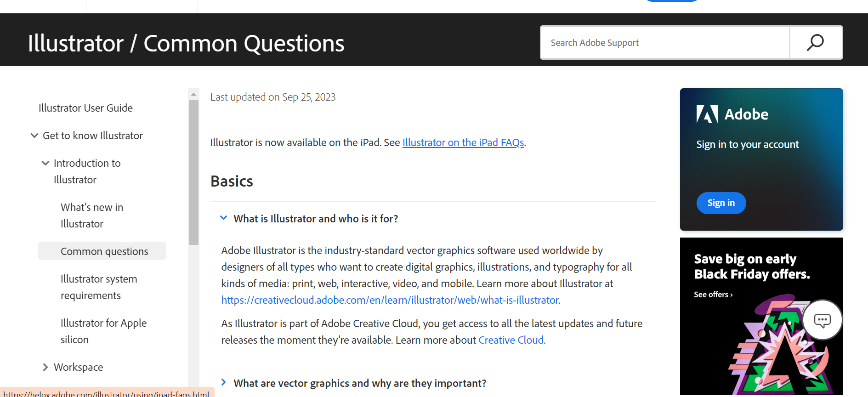Open the what-is-illustrator URL link
This screenshot has width=868, height=397.
(x=390, y=300)
